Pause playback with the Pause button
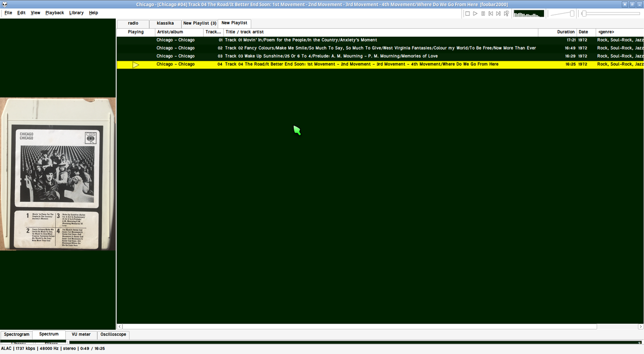Image resolution: width=644 pixels, height=354 pixels. click(x=483, y=14)
